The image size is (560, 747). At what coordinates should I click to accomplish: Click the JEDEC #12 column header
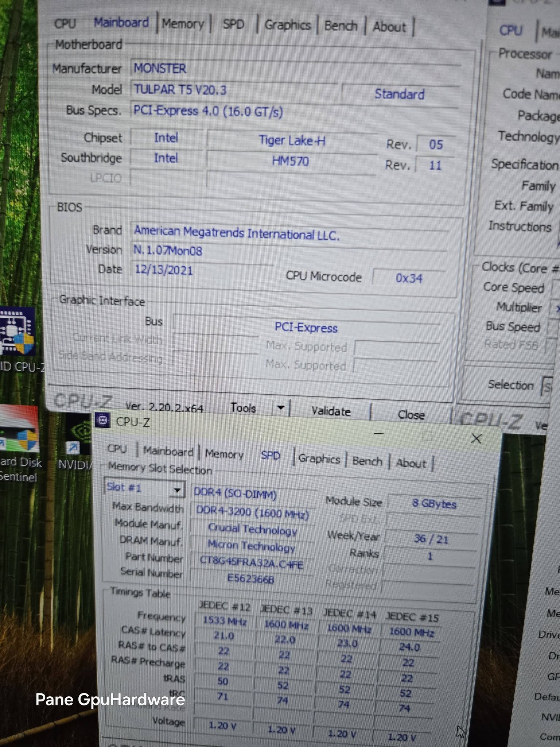(225, 607)
